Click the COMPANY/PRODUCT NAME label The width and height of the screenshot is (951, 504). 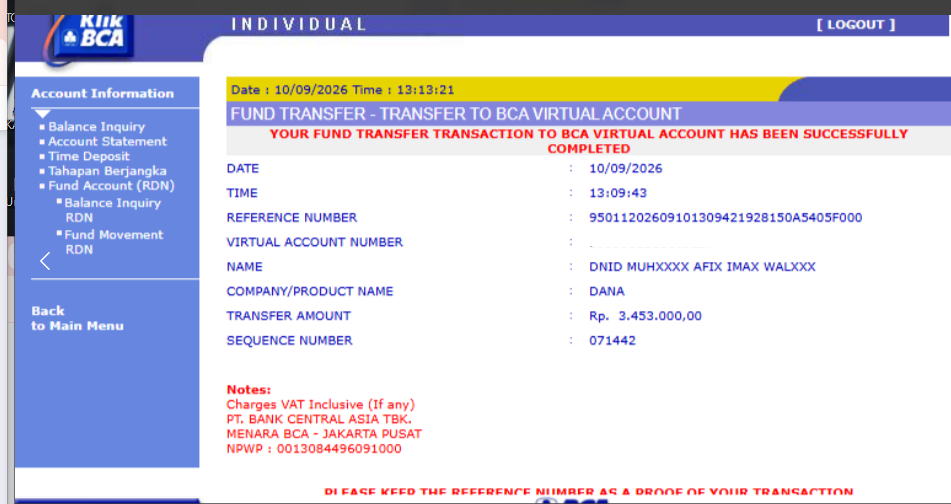(310, 291)
